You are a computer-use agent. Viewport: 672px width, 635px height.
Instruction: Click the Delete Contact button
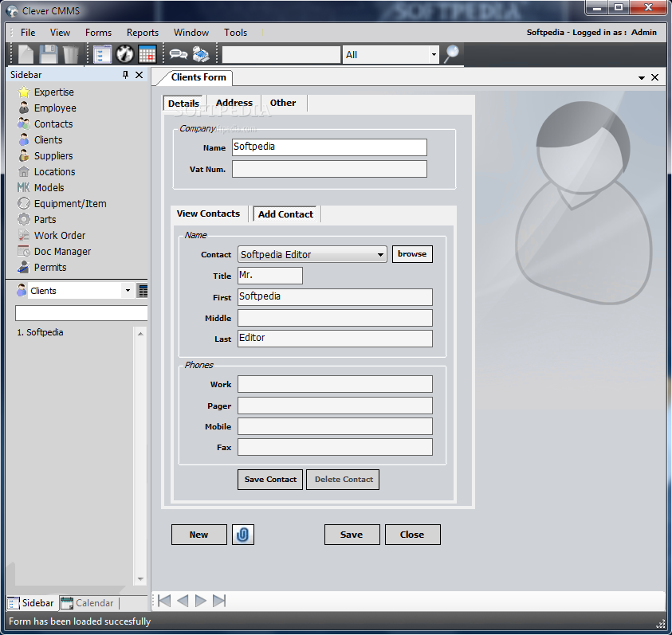[x=344, y=480]
